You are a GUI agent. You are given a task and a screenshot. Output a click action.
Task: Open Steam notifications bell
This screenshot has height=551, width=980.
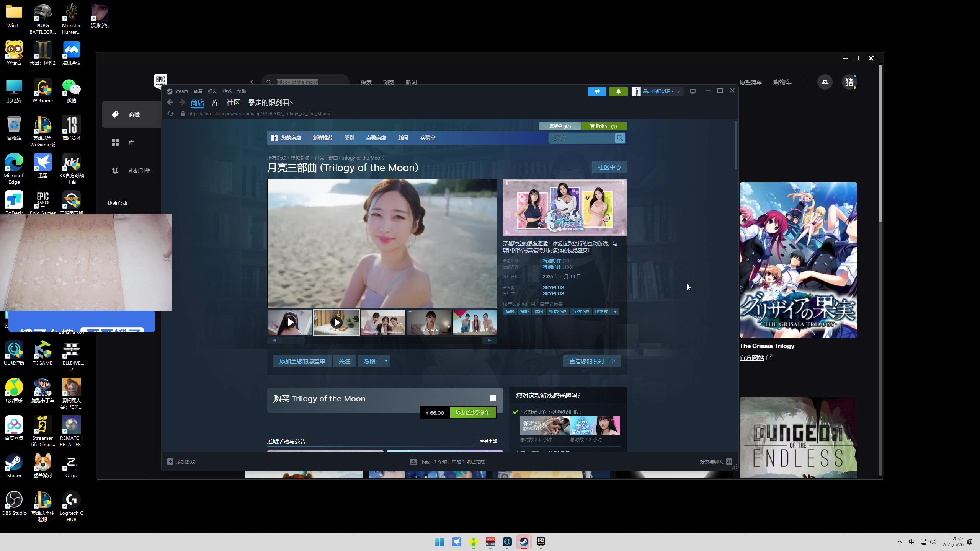[x=618, y=91]
